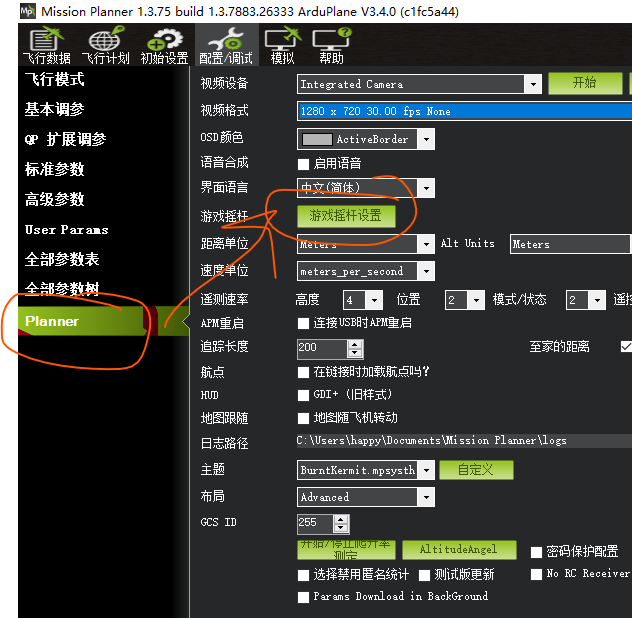Select QP 扩展调参 in the sidebar
Screen dimensions: 632x618
point(65,139)
